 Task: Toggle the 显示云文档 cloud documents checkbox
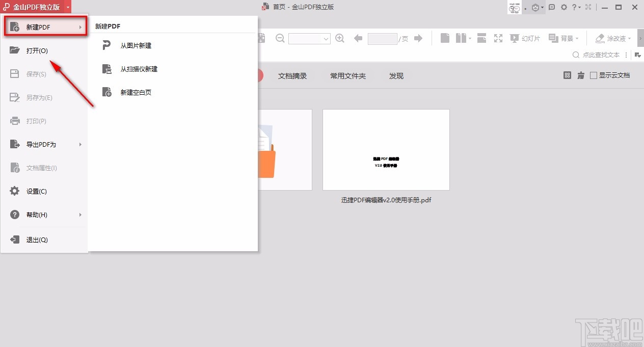tap(594, 75)
